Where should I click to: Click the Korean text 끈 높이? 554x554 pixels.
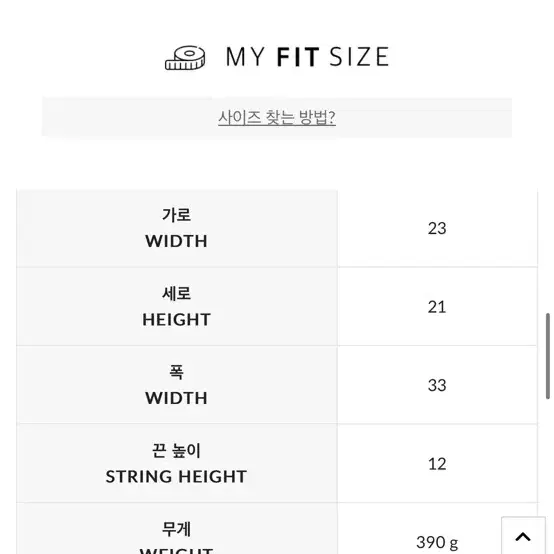(x=176, y=450)
